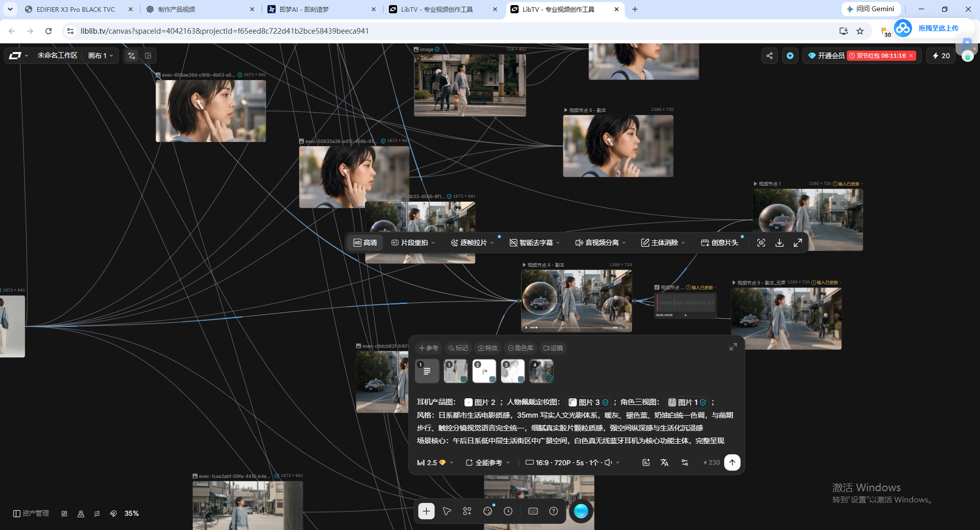The image size is (980, 530).
Task: Open the 片段重拍 dropdown
Action: click(x=413, y=243)
